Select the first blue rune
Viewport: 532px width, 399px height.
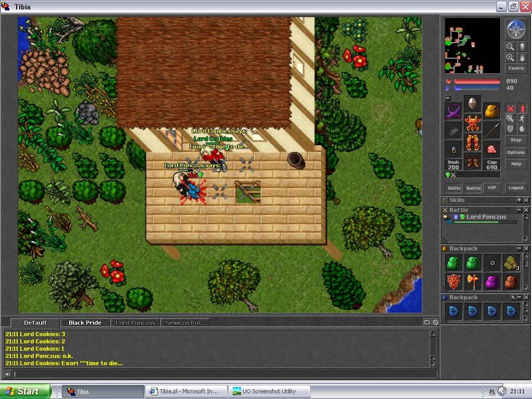click(454, 312)
